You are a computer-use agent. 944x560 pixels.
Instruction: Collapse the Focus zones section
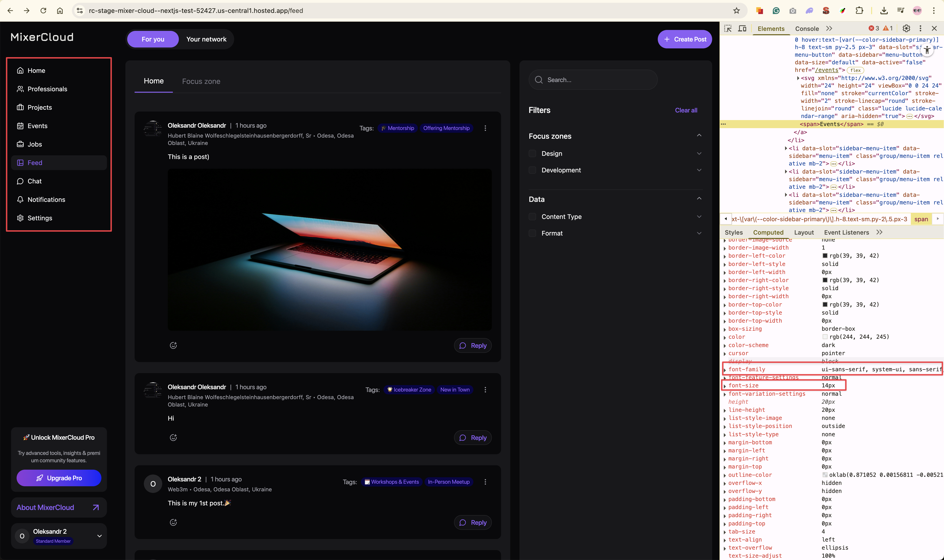tap(699, 136)
